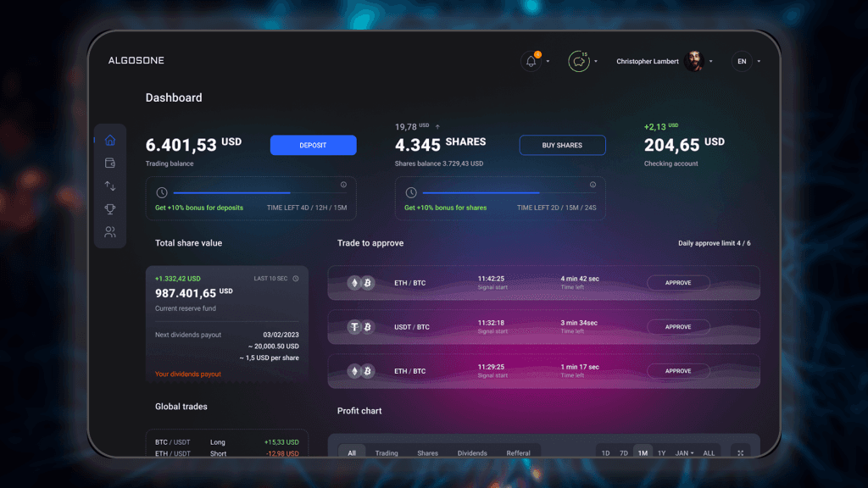Open the Referrals users icon in sidebar
This screenshot has height=488, width=868.
[x=110, y=232]
